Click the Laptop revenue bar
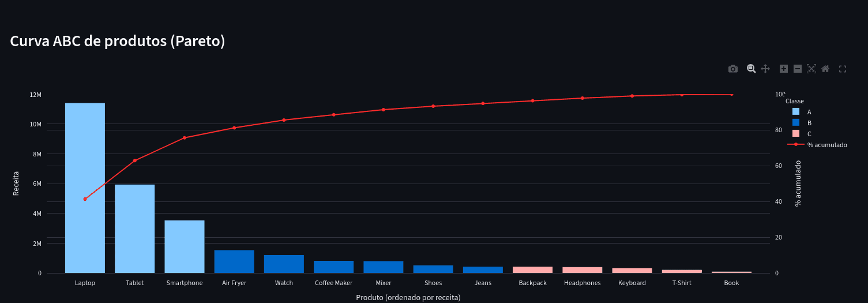Image resolution: width=868 pixels, height=303 pixels. [85, 188]
